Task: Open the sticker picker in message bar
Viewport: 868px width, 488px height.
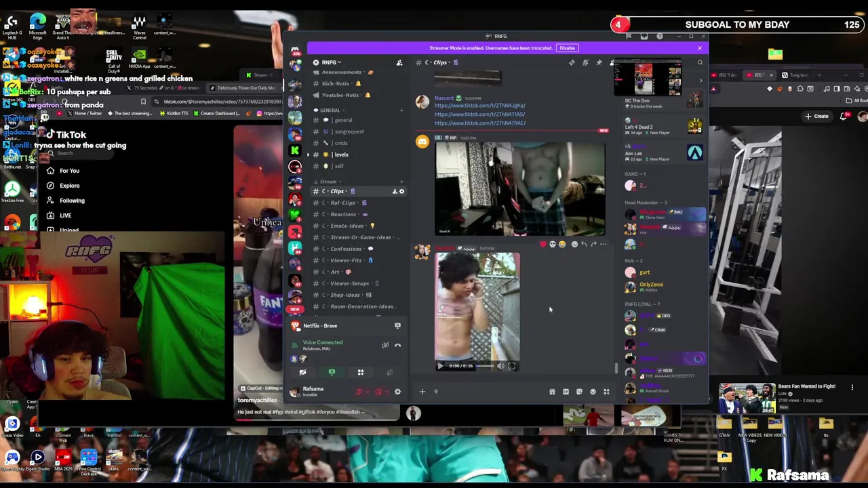Action: click(x=579, y=392)
